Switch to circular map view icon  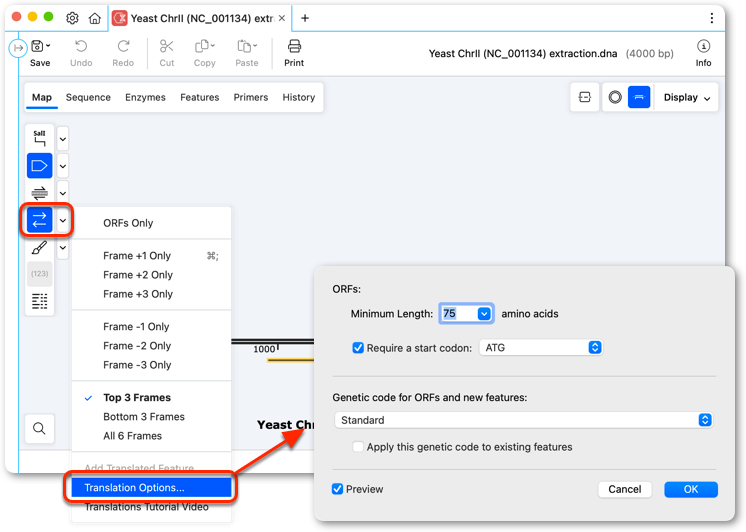615,98
